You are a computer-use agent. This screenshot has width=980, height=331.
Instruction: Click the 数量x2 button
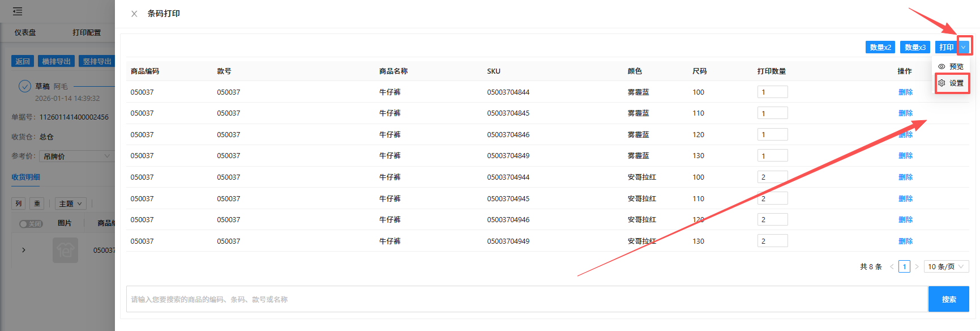tap(880, 47)
